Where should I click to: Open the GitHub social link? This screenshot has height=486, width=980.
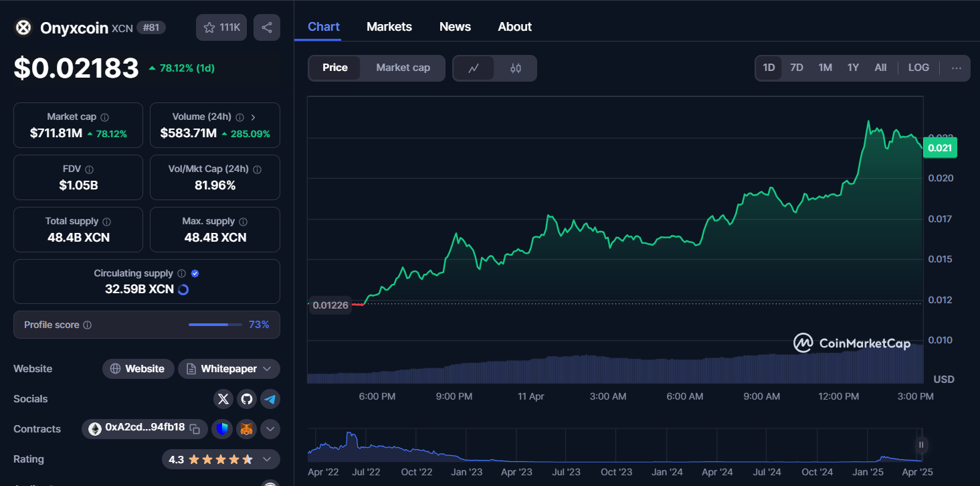(247, 399)
